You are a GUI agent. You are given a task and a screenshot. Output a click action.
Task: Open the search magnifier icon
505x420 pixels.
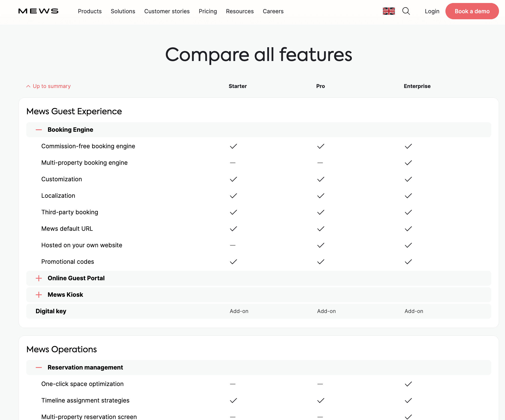(x=406, y=11)
